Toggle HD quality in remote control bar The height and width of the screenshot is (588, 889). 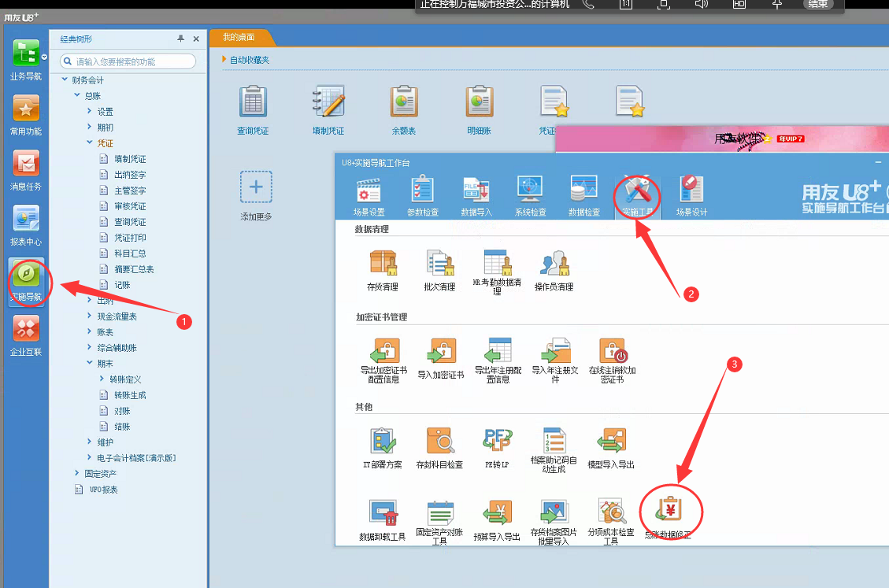tap(739, 4)
